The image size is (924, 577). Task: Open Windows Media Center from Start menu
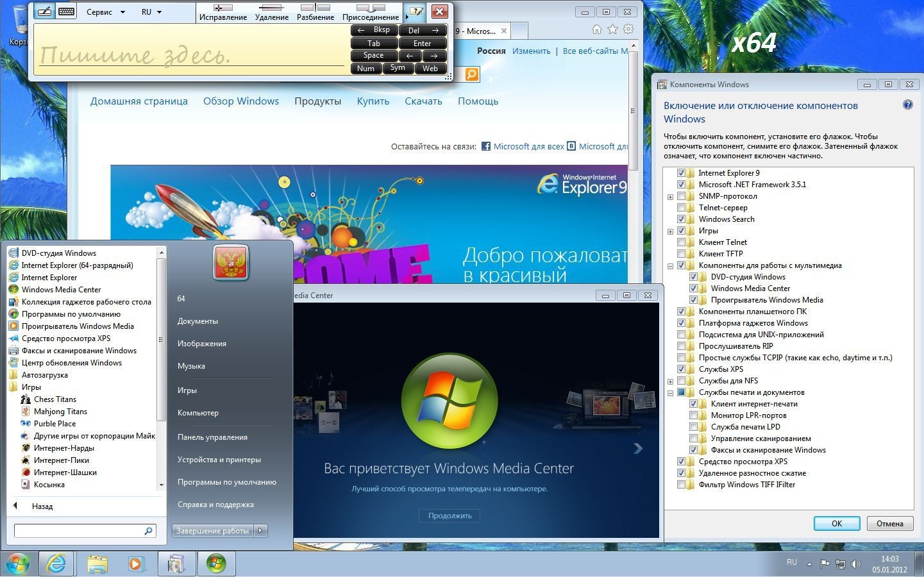pos(61,290)
